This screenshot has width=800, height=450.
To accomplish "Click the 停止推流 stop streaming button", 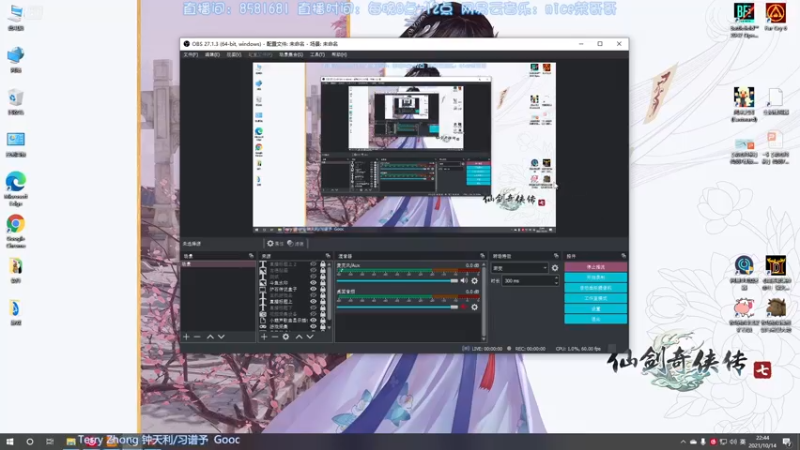I will (595, 267).
